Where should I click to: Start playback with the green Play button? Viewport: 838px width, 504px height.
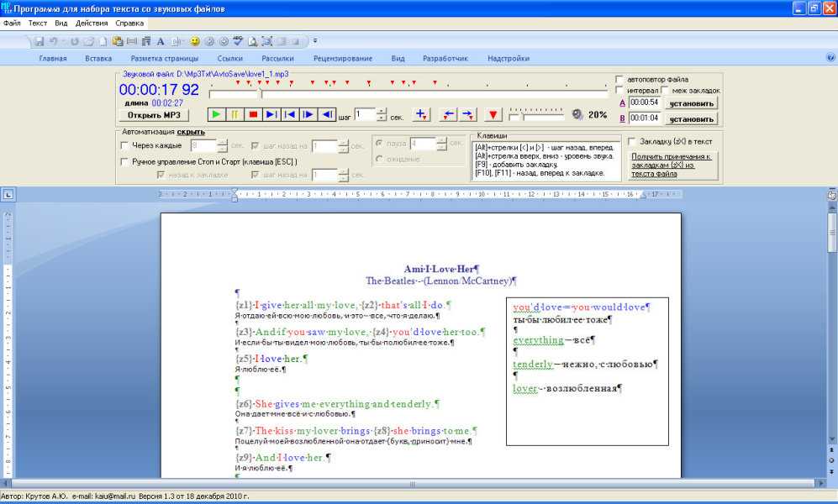216,114
